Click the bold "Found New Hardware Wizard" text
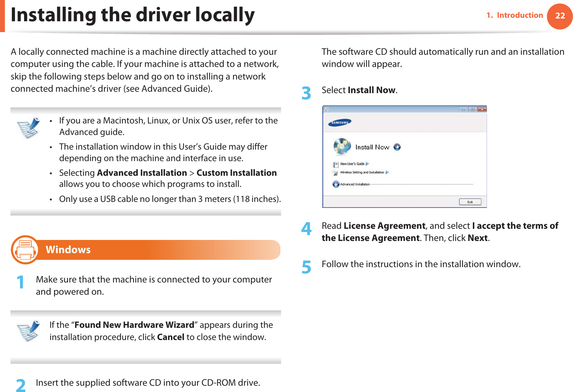The height and width of the screenshot is (392, 573). click(134, 325)
